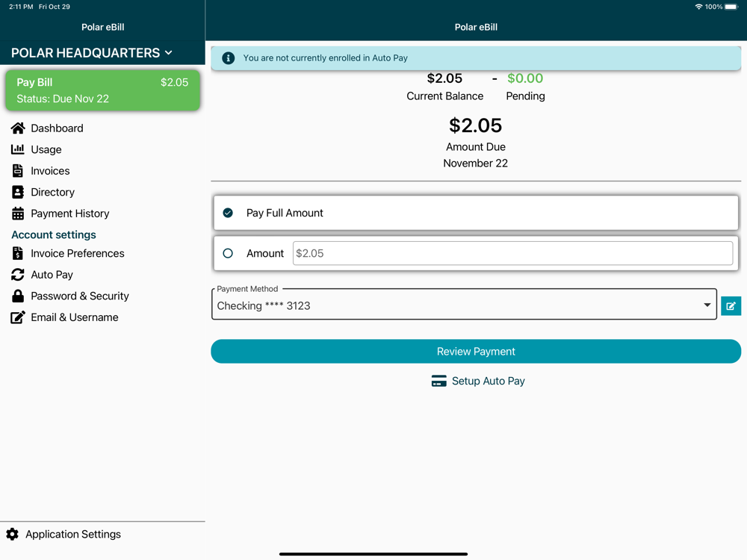Click the Application Settings gear icon

pos(13,535)
